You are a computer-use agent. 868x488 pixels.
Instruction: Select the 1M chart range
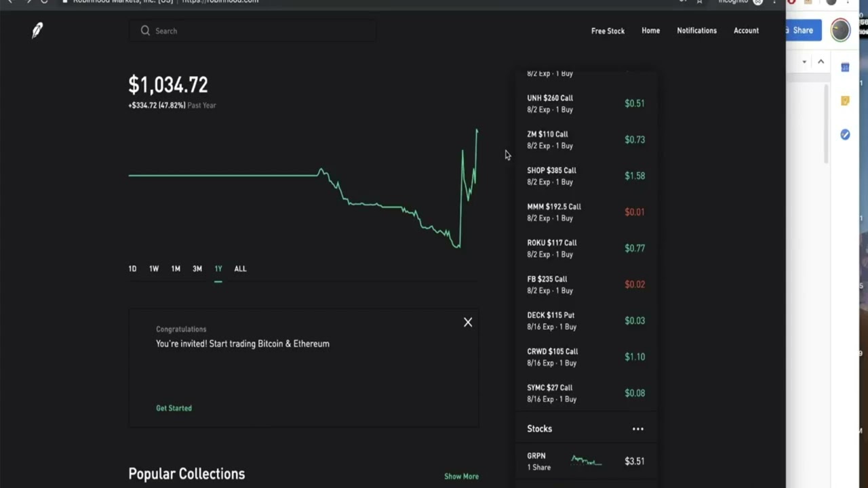pos(176,268)
